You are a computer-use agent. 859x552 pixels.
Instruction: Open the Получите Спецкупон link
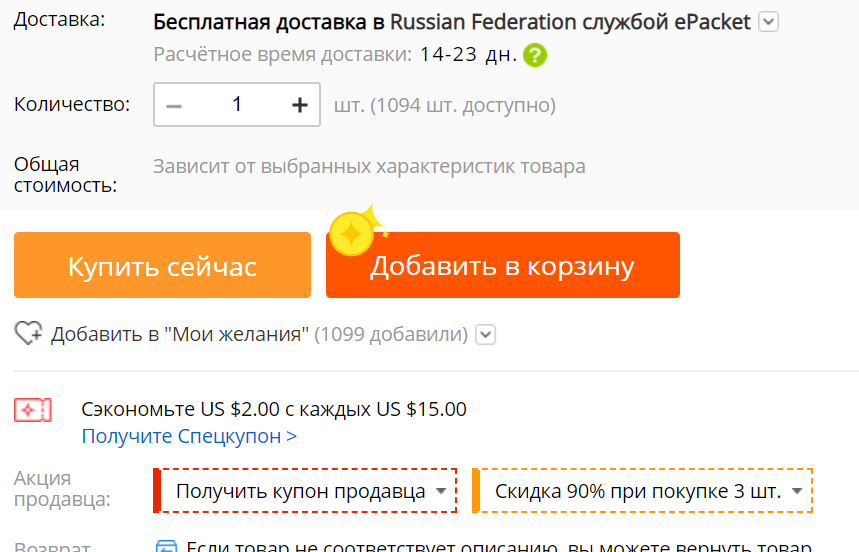189,436
